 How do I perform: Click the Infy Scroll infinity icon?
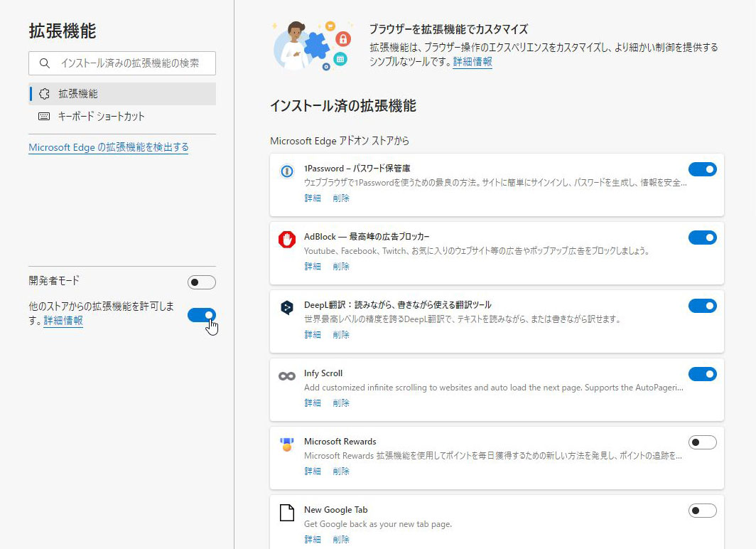pos(286,375)
